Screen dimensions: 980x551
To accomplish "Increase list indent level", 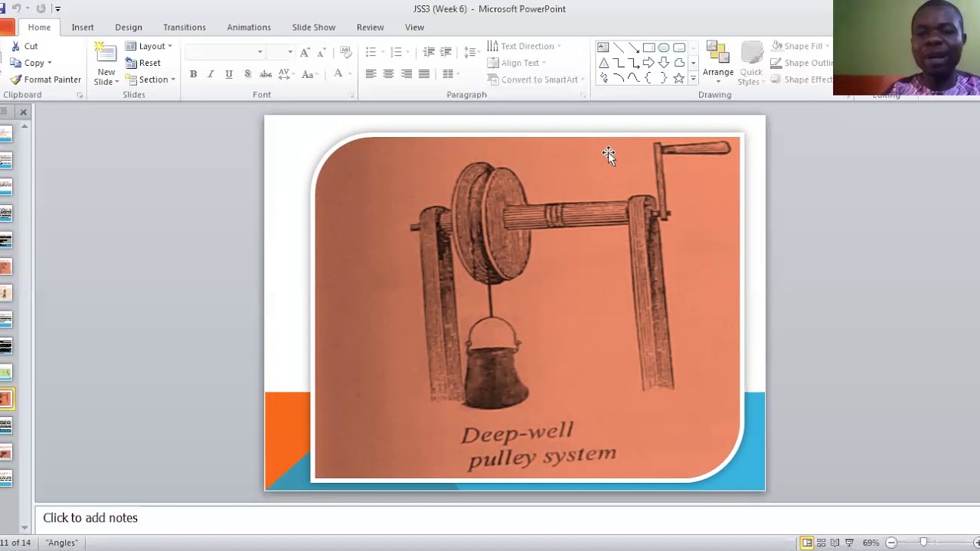I will [x=446, y=52].
